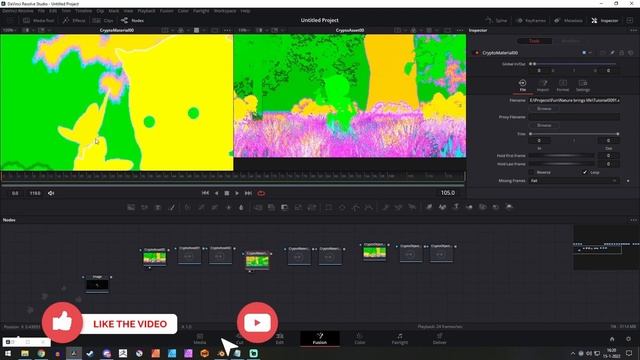Click the Filename path field
This screenshot has width=640, height=360.
point(574,100)
